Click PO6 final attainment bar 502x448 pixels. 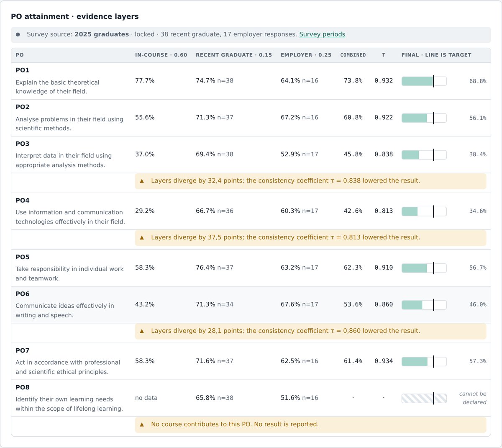coord(424,304)
